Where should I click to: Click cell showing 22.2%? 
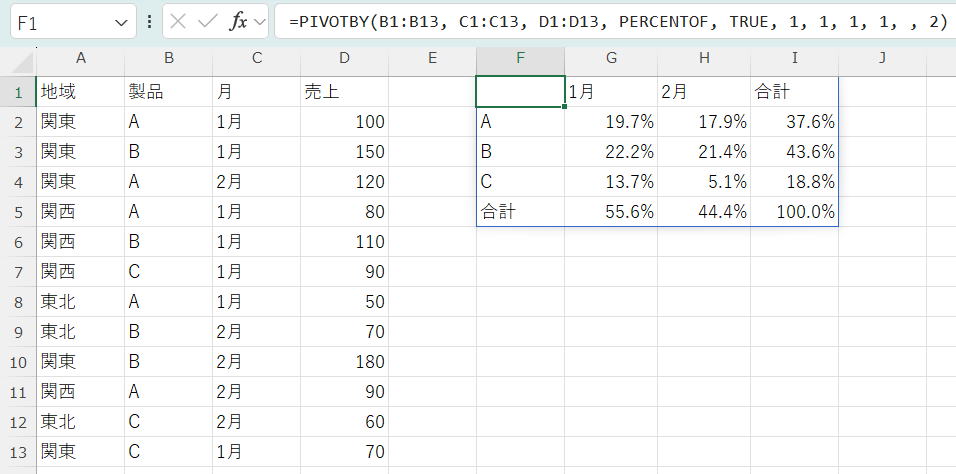pyautogui.click(x=611, y=152)
